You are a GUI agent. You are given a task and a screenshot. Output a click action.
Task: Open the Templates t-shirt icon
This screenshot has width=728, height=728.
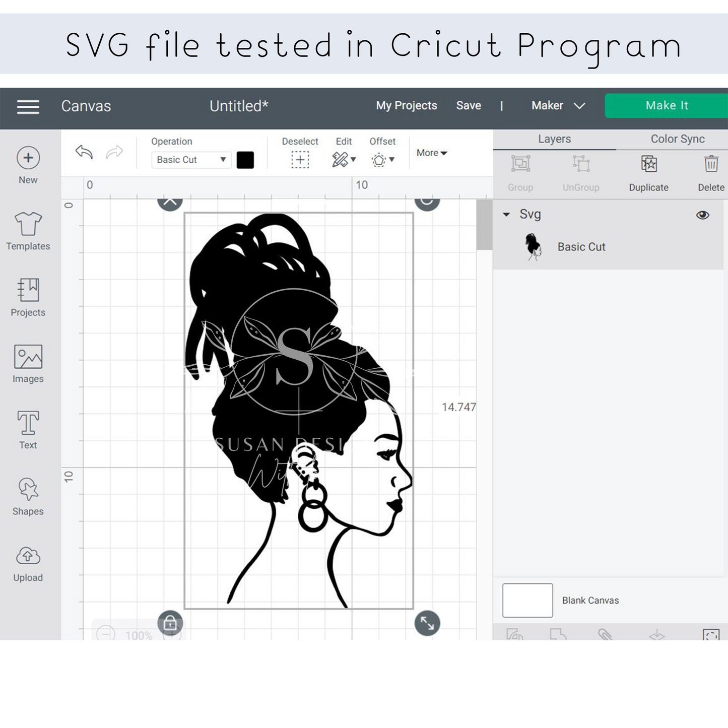pyautogui.click(x=28, y=224)
